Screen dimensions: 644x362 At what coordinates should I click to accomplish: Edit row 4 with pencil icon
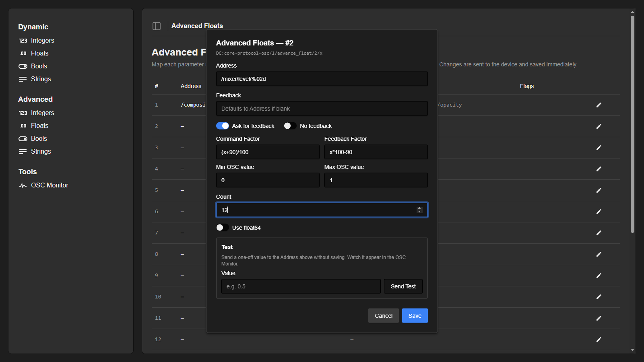599,169
